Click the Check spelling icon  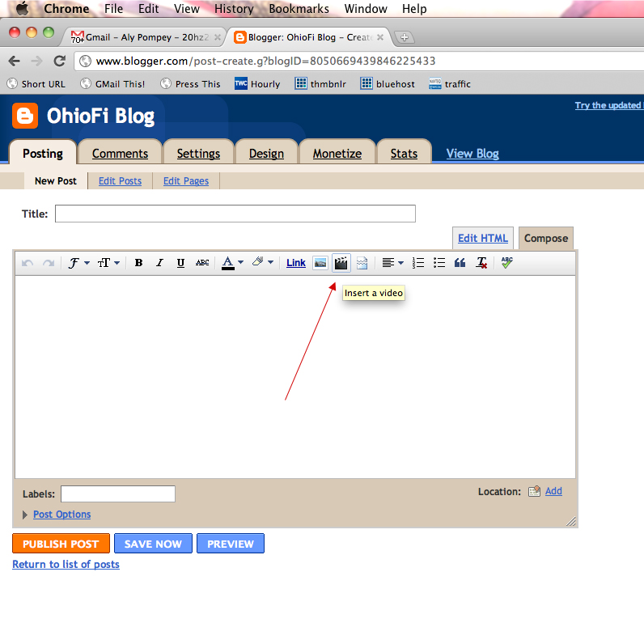click(507, 262)
